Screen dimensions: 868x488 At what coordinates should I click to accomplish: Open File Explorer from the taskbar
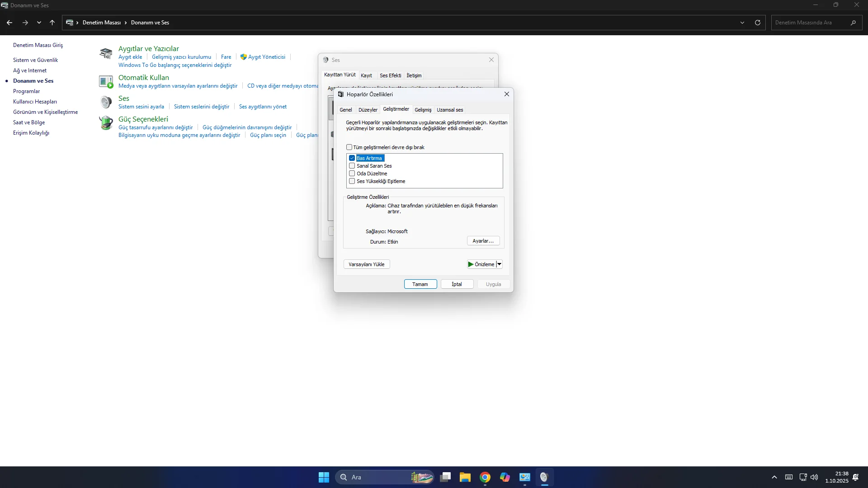[465, 477]
